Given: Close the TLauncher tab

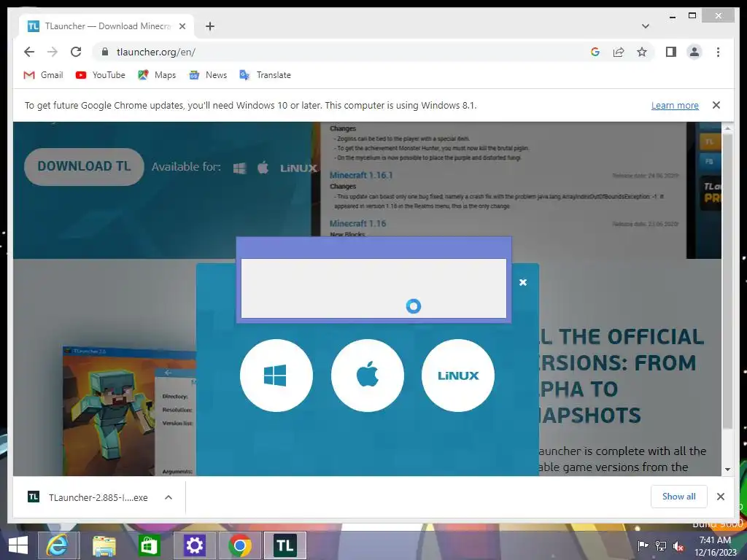Looking at the screenshot, I should tap(182, 26).
